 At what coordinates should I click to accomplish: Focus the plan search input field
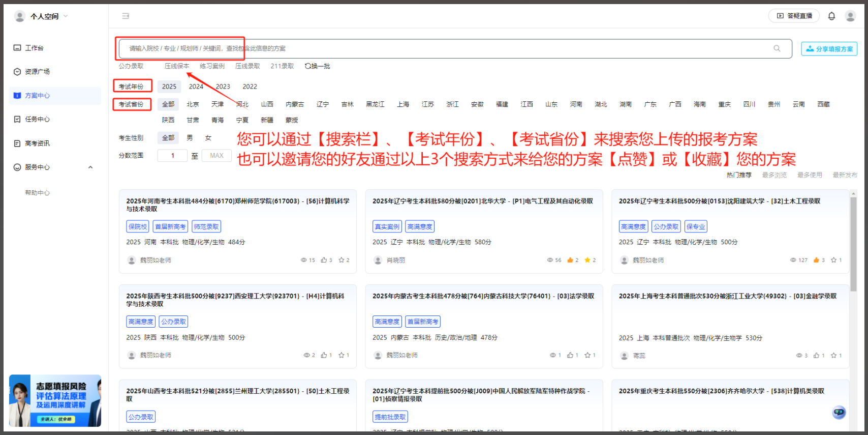click(x=455, y=48)
